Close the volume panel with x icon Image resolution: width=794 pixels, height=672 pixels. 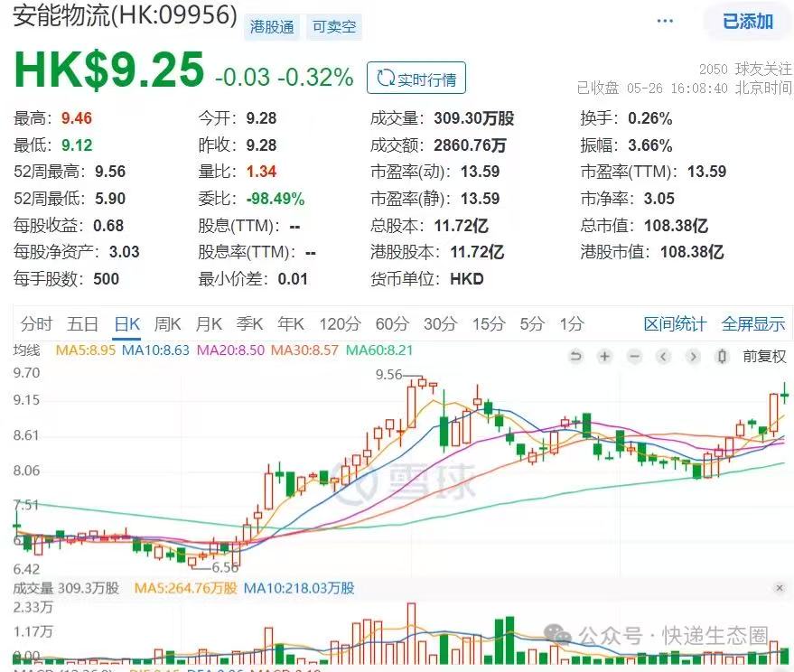pos(780,588)
